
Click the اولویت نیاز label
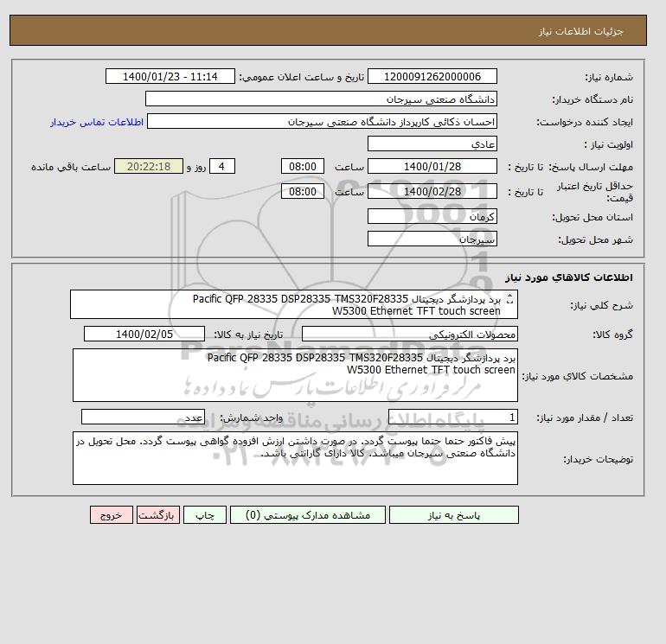tap(609, 144)
